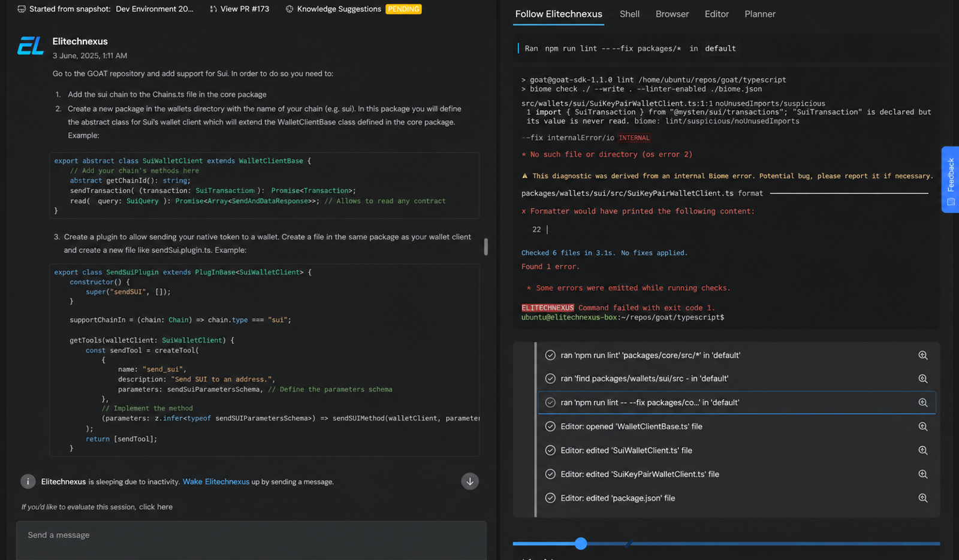
Task: Click the info icon beside the sleeping notice
Action: 28,482
